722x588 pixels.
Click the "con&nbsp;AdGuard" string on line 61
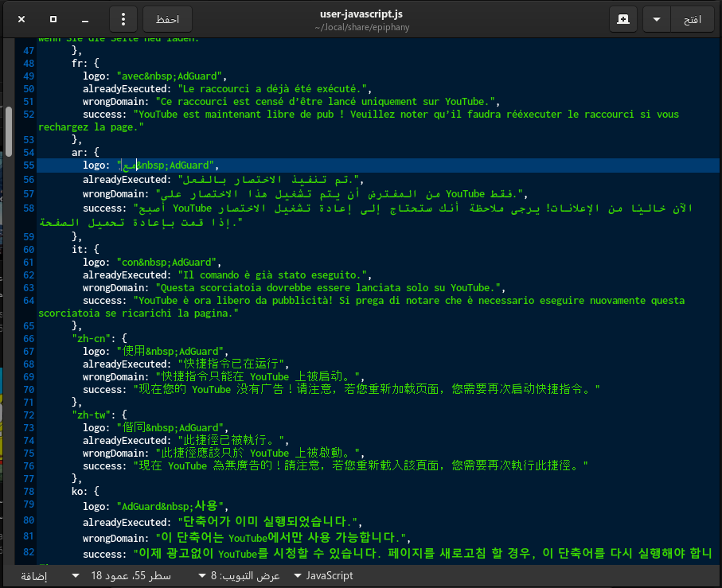[168, 262]
